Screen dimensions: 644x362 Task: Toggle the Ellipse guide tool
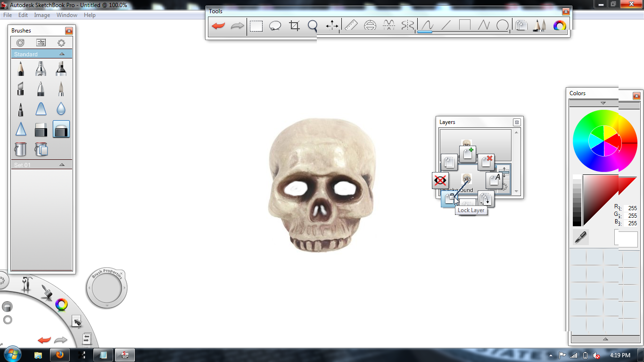pos(370,26)
